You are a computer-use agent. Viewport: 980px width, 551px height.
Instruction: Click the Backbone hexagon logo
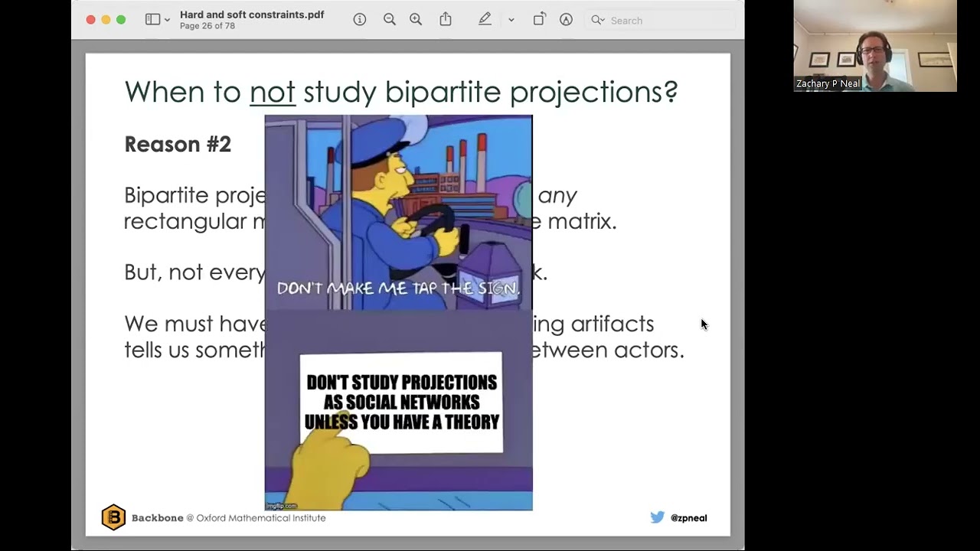(x=113, y=517)
